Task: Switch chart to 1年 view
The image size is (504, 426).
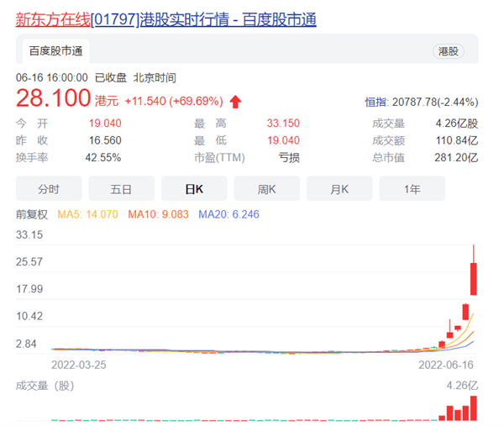Action: (x=412, y=189)
